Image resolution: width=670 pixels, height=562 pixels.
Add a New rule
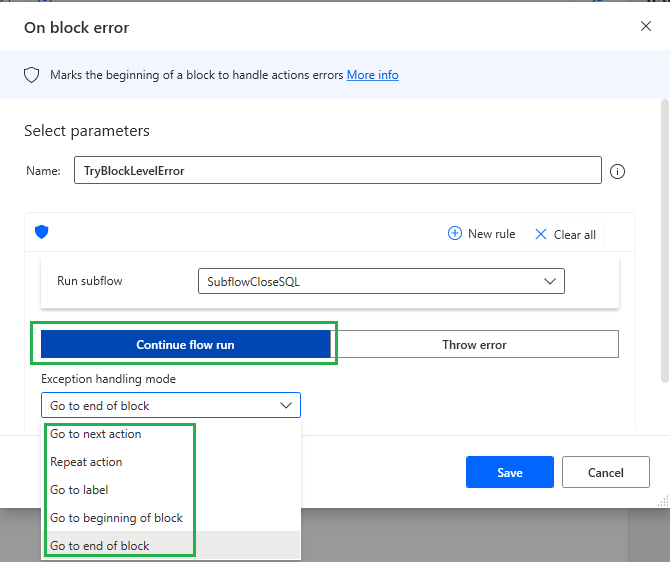[x=482, y=234]
